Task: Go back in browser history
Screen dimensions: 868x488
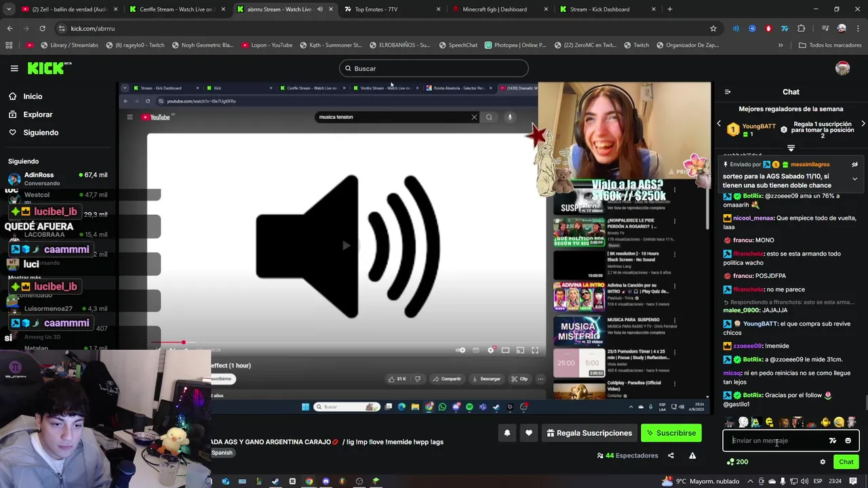Action: coord(9,28)
